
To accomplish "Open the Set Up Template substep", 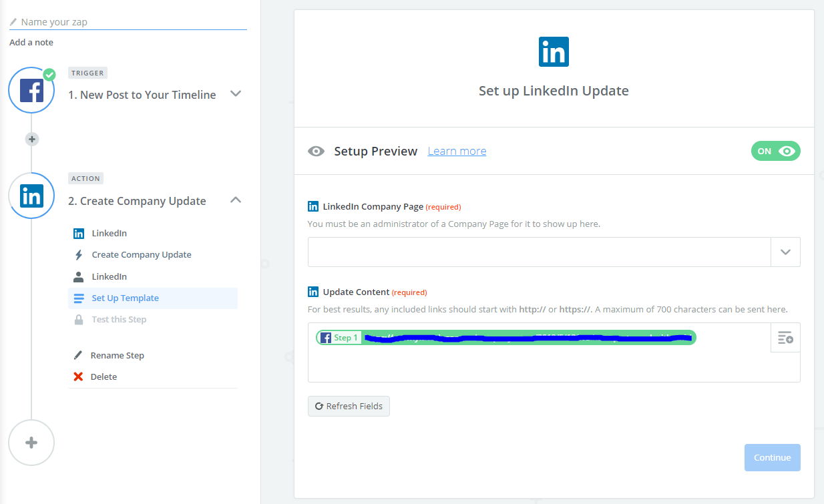I will click(x=153, y=298).
